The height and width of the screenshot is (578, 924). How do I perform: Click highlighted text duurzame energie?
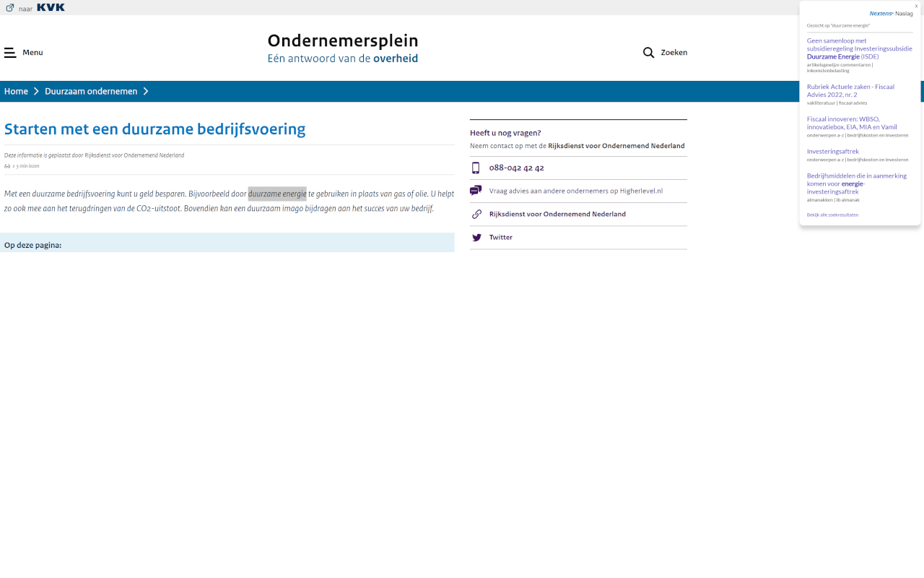tap(277, 194)
